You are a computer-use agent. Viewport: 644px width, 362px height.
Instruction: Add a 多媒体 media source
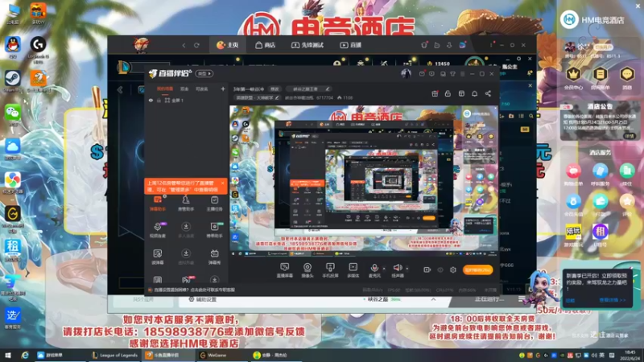tap(353, 270)
